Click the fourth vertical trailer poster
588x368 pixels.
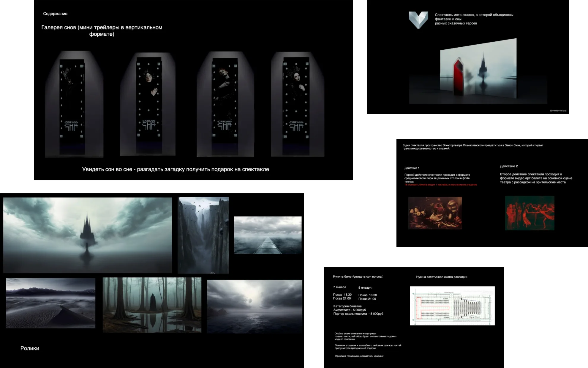click(x=296, y=106)
